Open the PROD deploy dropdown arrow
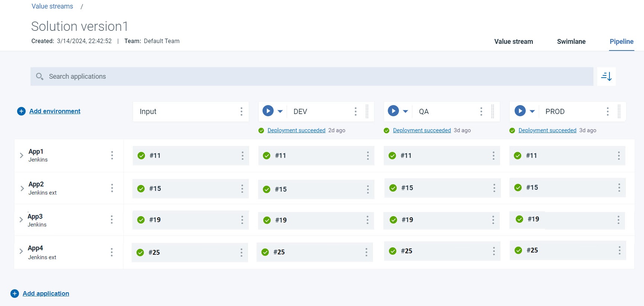 click(532, 111)
